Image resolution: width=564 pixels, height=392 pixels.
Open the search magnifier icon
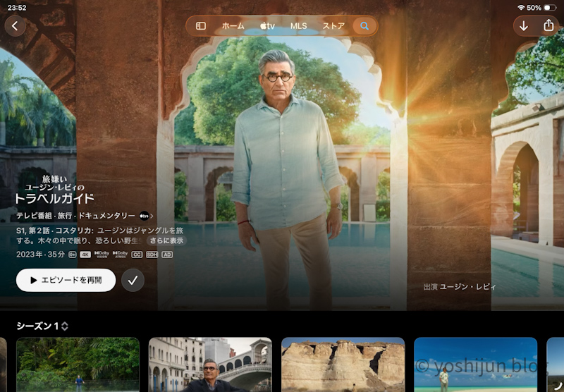(364, 26)
